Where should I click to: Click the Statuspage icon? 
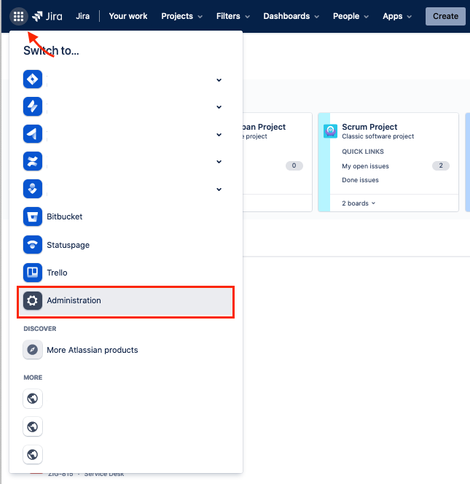tap(33, 245)
